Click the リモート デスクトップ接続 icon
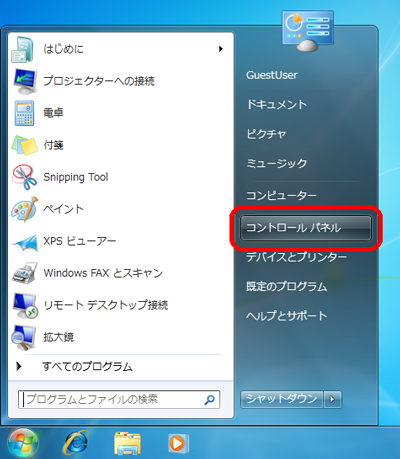 tap(25, 305)
